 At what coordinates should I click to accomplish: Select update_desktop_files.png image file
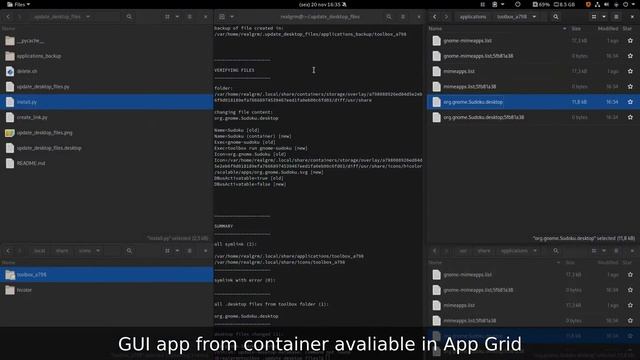107,133
